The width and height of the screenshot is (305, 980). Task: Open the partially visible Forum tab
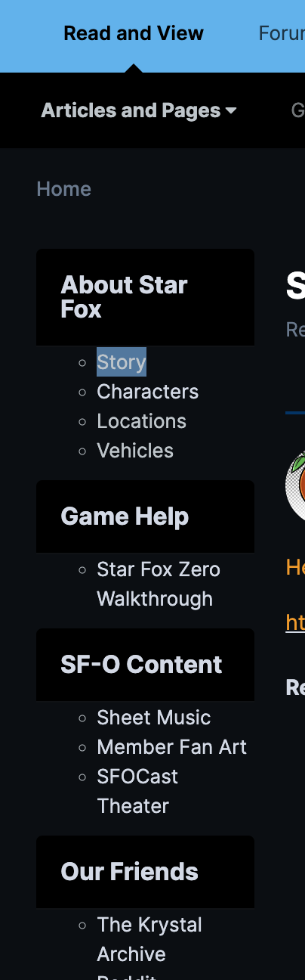tap(282, 33)
